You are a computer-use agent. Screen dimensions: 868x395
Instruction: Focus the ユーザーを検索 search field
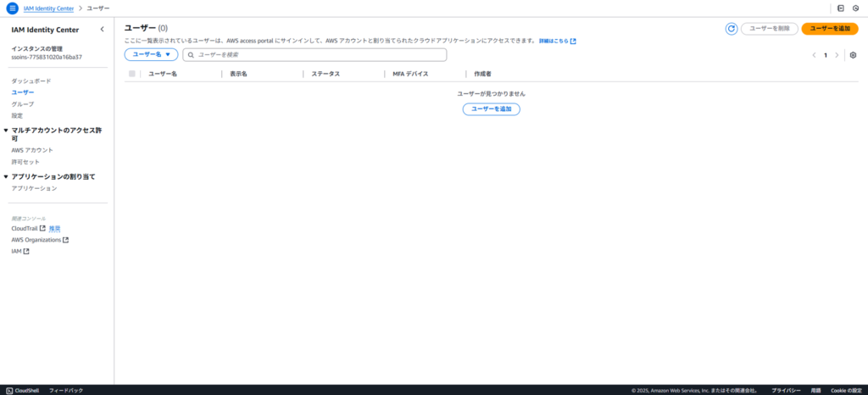[314, 55]
